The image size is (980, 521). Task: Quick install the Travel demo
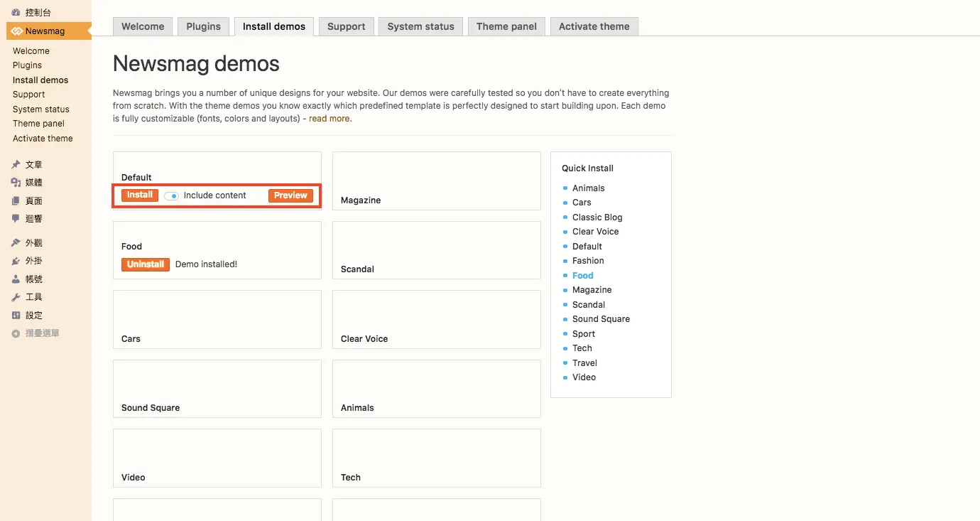tap(584, 362)
